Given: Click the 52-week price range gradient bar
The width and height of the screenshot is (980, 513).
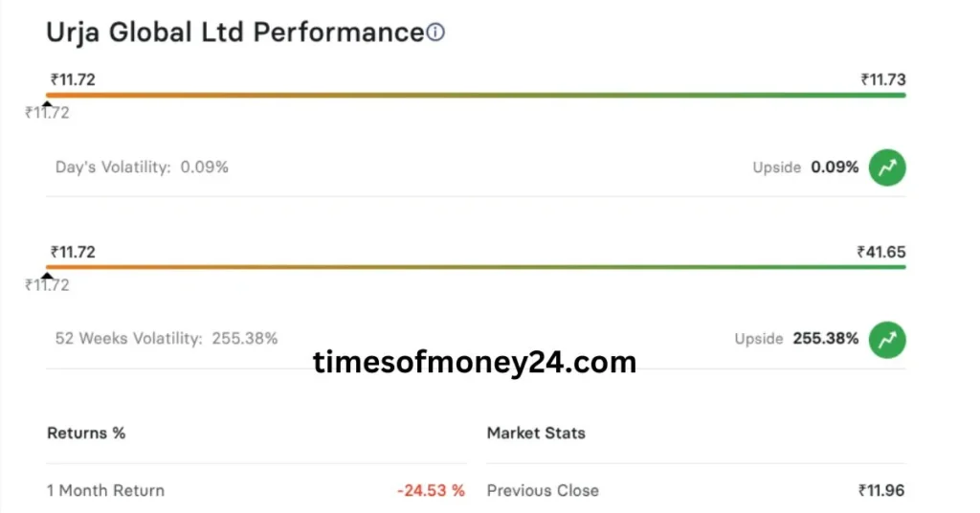Looking at the screenshot, I should (476, 267).
